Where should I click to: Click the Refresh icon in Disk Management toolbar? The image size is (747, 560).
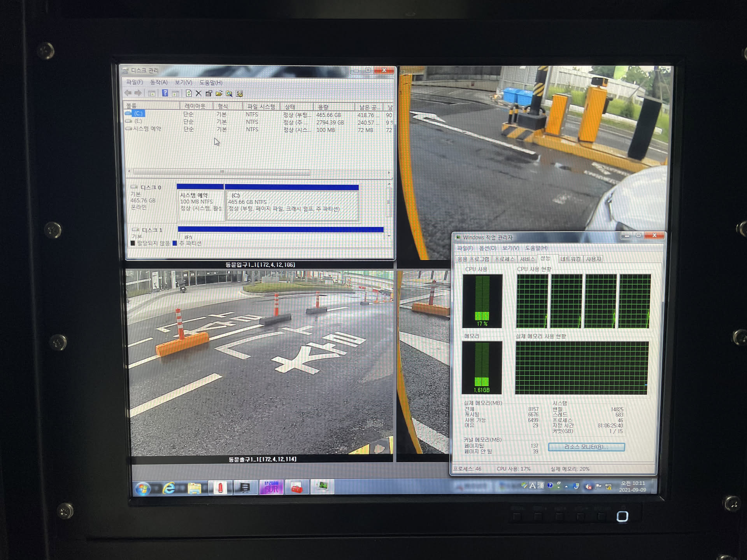click(189, 93)
